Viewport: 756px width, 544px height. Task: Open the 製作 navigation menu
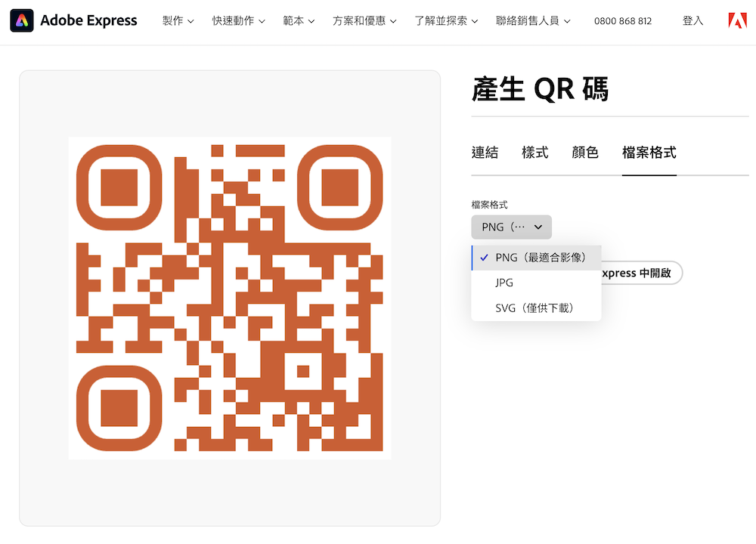pos(178,21)
